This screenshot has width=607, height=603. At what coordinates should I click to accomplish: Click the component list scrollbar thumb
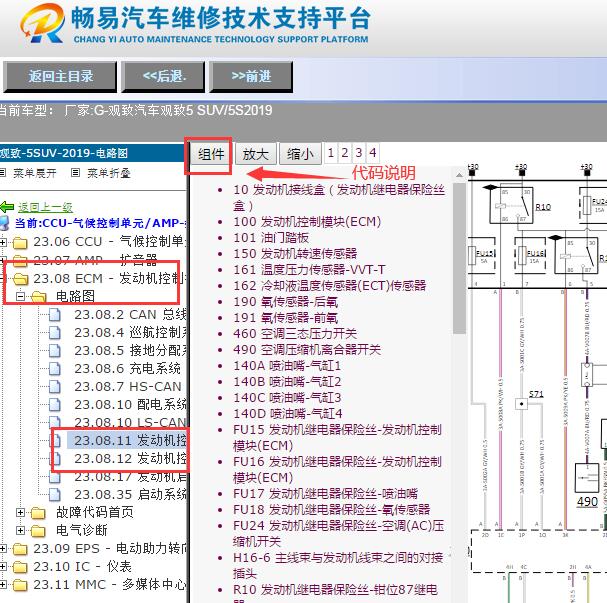click(459, 259)
